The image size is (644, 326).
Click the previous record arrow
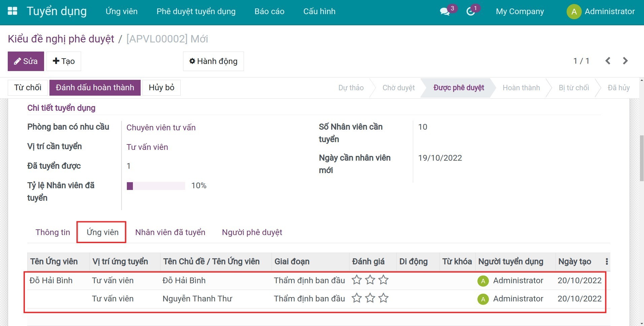[608, 61]
